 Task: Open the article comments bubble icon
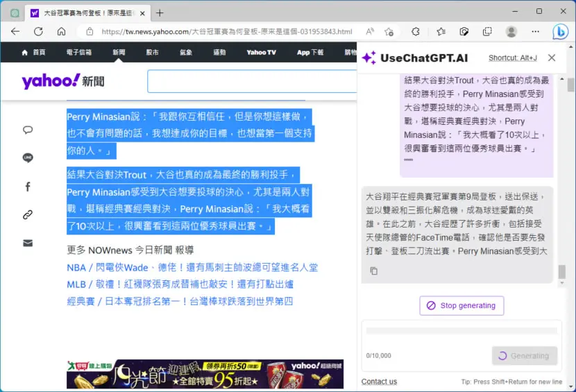28,130
